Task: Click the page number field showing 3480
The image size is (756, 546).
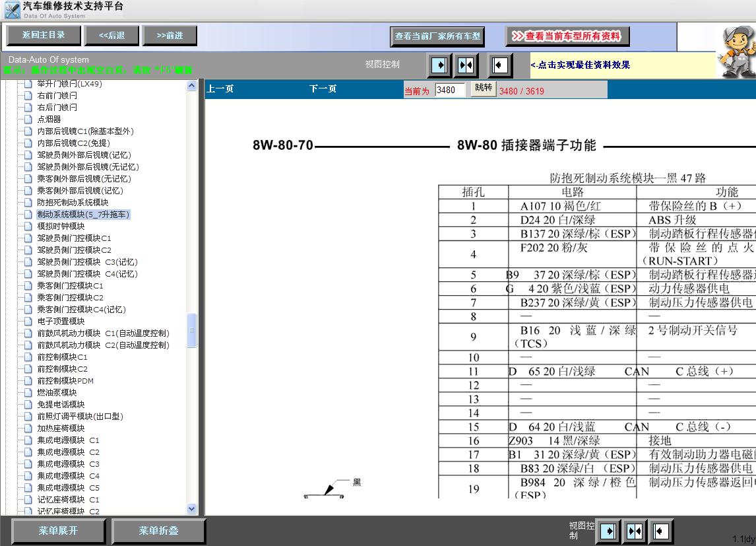Action: (x=450, y=90)
